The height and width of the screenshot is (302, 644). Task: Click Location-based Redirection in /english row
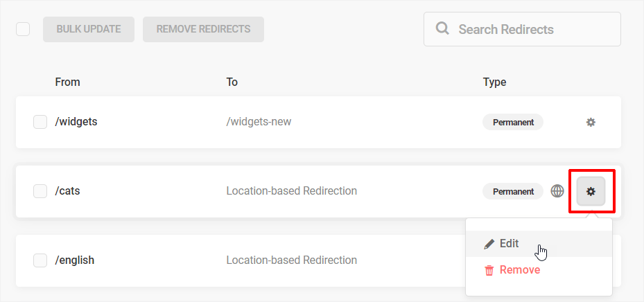(292, 260)
